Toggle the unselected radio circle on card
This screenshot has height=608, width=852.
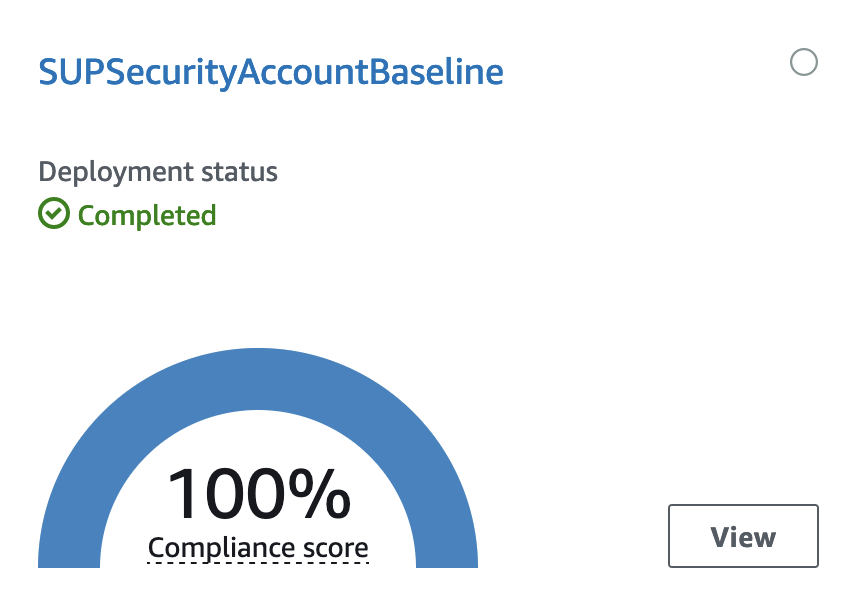pos(804,62)
